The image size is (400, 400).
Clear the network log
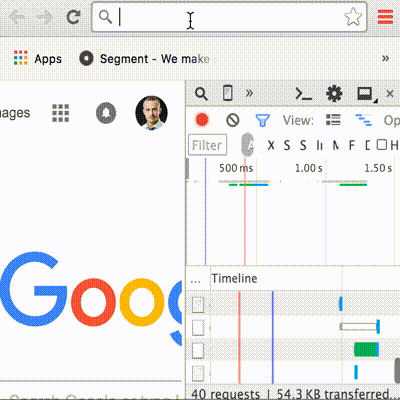(233, 120)
